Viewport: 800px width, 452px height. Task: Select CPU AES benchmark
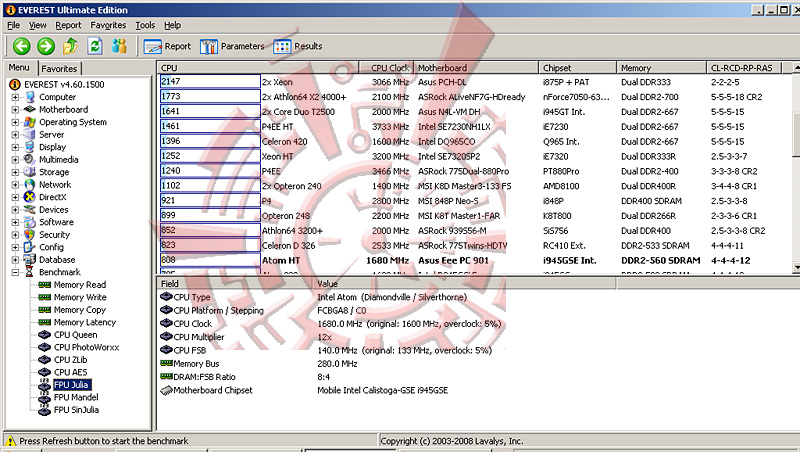(70, 372)
